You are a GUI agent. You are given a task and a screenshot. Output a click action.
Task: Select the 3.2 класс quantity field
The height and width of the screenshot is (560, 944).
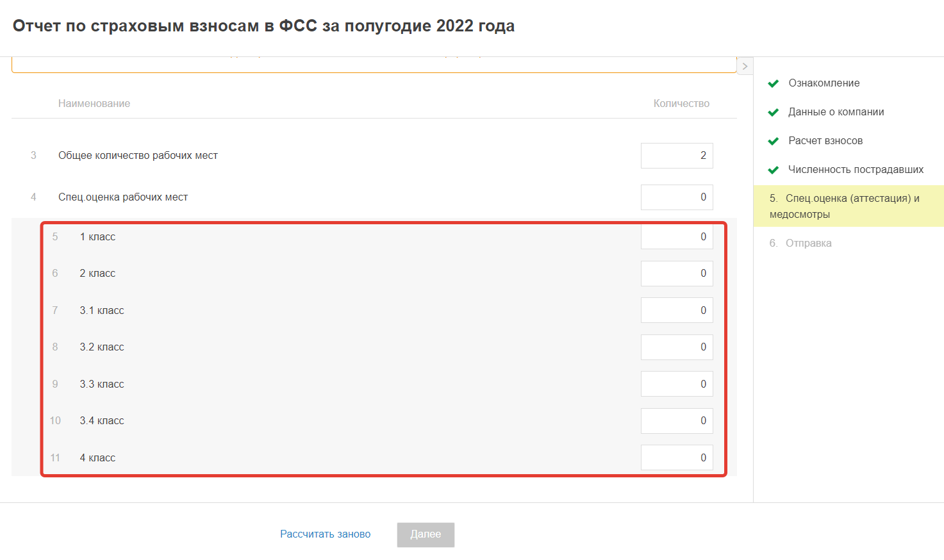pyautogui.click(x=677, y=347)
